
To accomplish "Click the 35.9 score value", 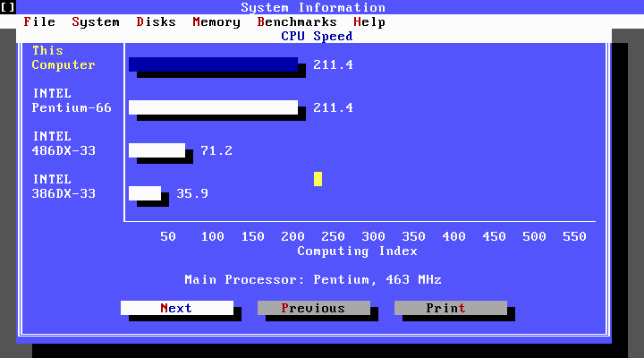I will [192, 193].
